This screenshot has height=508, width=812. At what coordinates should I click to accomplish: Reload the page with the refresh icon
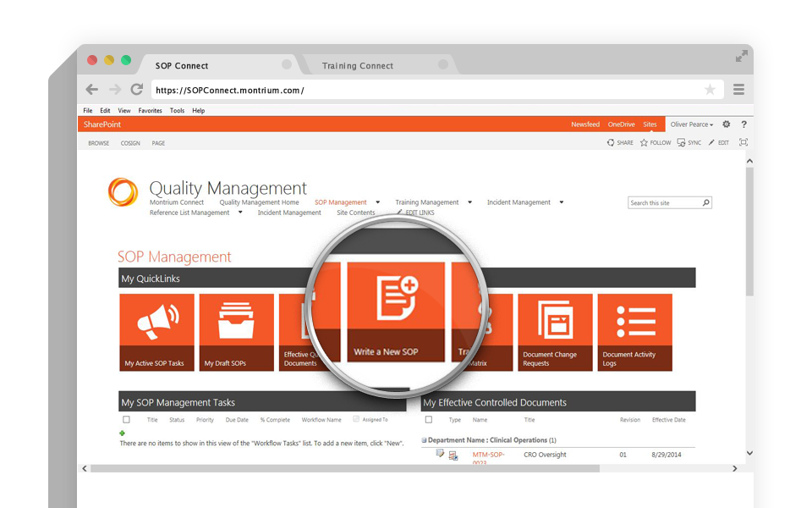click(137, 89)
